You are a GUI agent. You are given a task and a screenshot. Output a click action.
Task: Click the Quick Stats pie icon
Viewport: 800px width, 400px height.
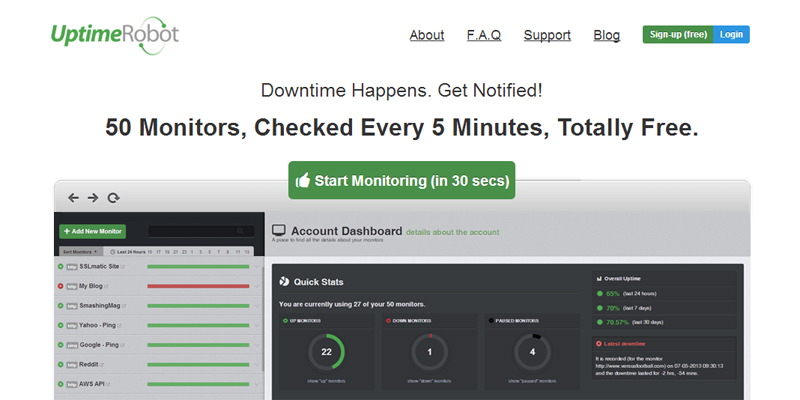coord(284,281)
